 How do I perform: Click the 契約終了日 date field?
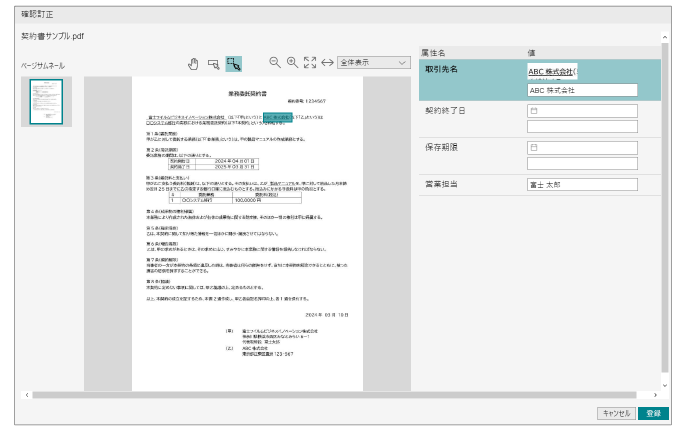coord(582,111)
